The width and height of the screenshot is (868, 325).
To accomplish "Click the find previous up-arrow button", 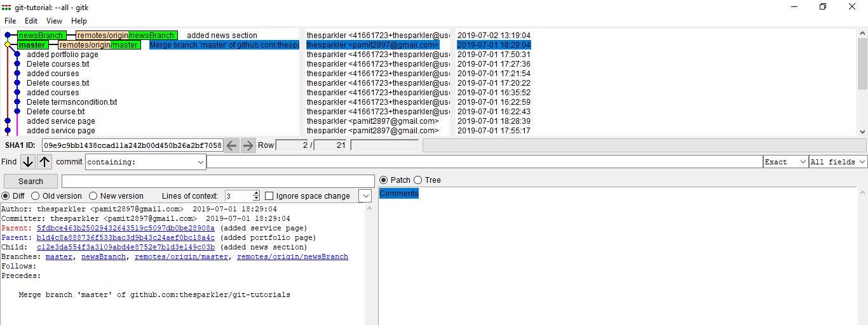I will click(x=44, y=162).
